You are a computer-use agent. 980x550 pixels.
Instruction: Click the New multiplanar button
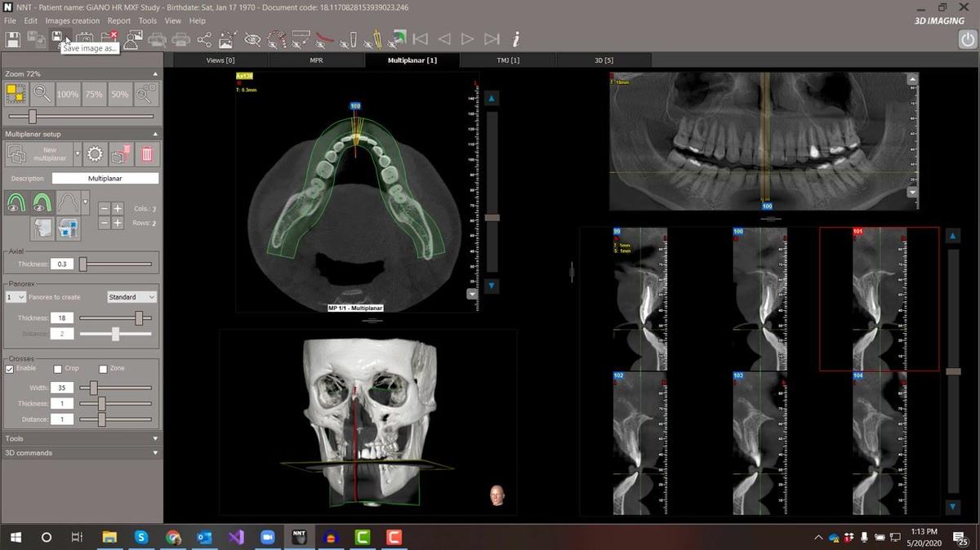pyautogui.click(x=39, y=153)
